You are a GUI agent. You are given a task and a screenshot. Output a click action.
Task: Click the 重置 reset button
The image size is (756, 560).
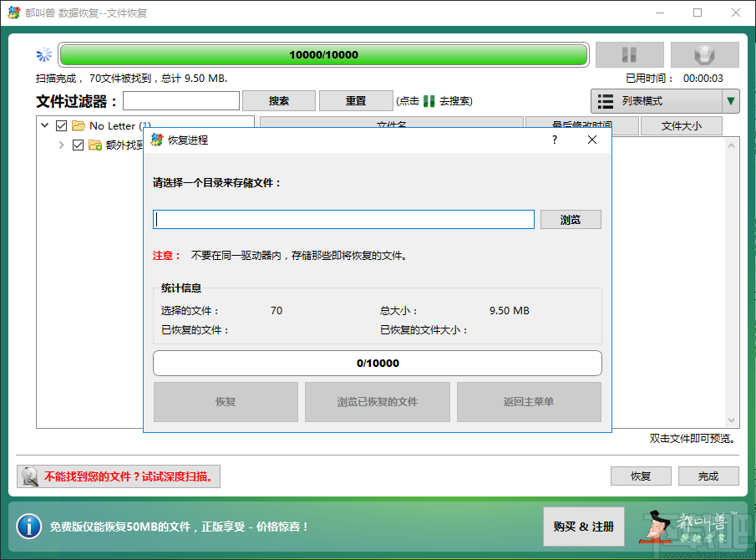point(356,101)
